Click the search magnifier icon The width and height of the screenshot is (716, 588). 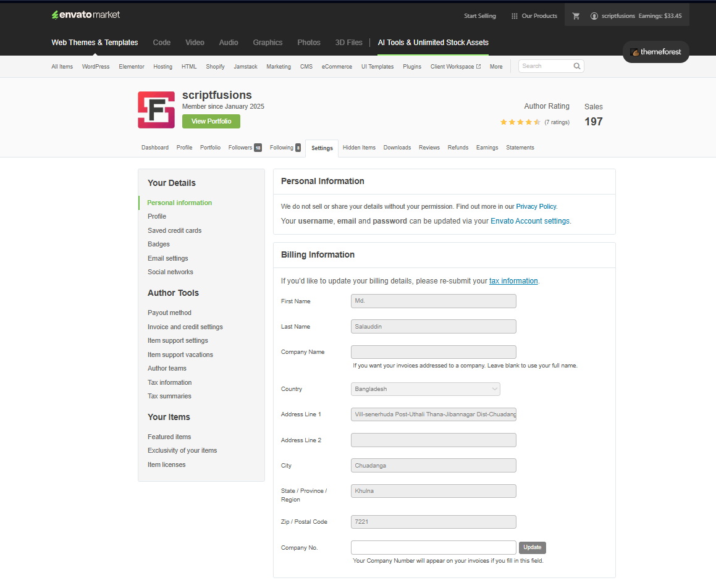[577, 66]
